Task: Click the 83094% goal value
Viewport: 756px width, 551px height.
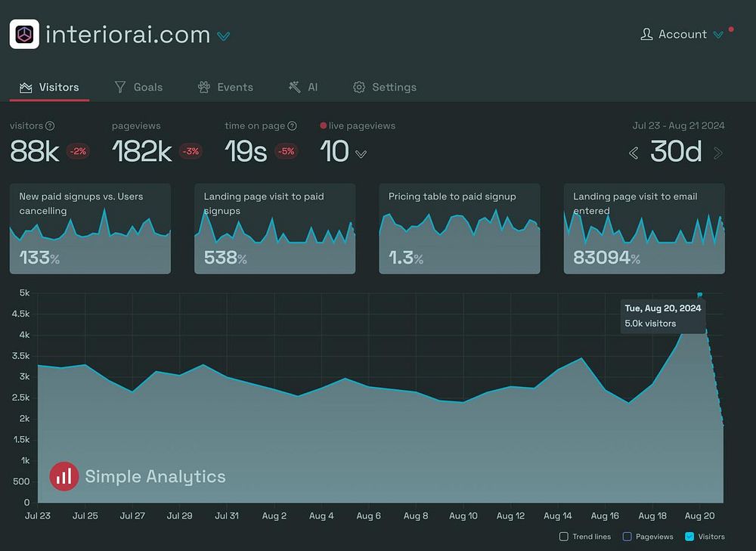Action: 606,258
